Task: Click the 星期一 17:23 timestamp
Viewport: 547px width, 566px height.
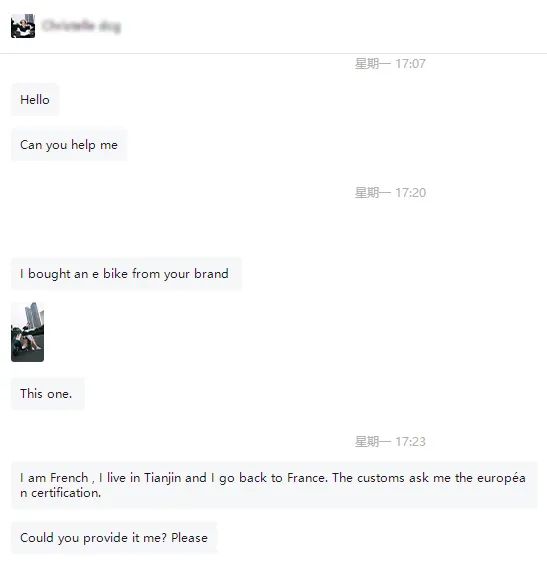Action: tap(390, 441)
